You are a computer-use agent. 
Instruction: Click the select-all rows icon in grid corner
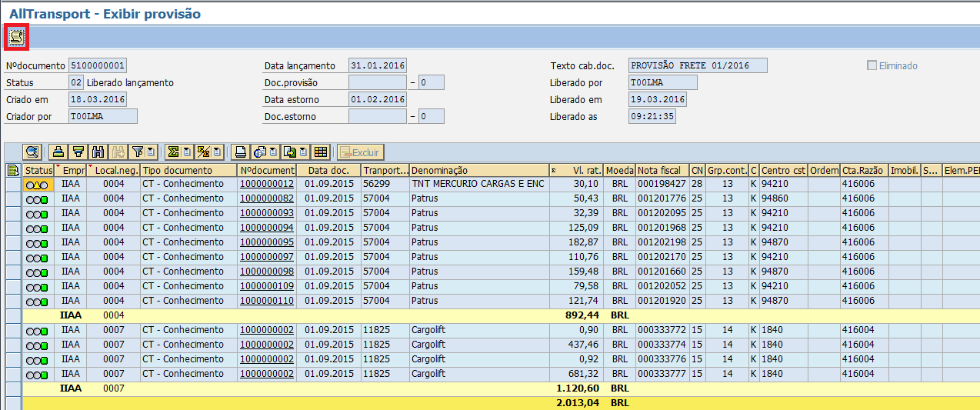13,170
